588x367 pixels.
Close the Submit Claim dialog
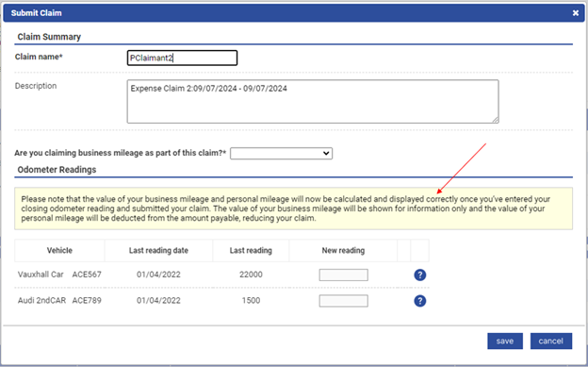point(576,13)
